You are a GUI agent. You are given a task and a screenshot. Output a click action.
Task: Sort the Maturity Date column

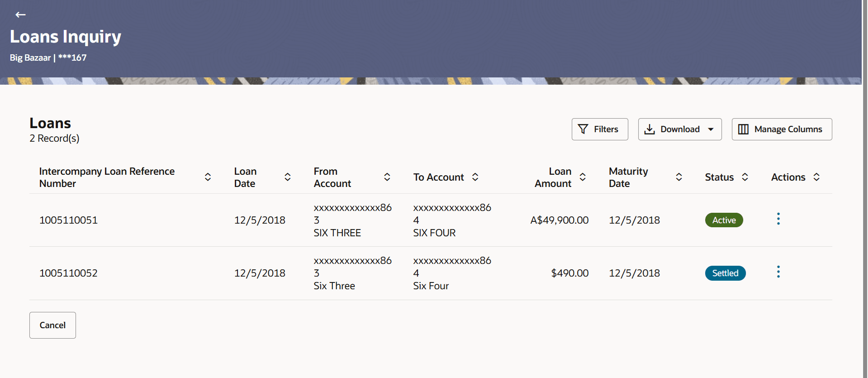tap(679, 177)
